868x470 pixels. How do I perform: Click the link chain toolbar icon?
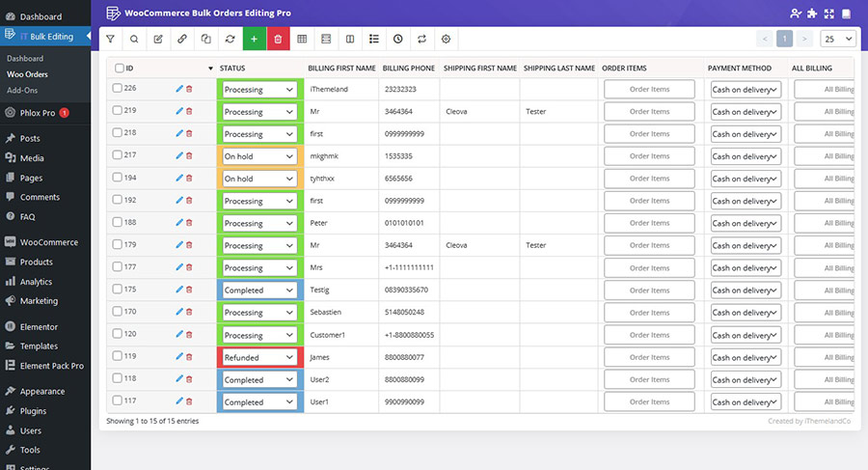(x=182, y=39)
